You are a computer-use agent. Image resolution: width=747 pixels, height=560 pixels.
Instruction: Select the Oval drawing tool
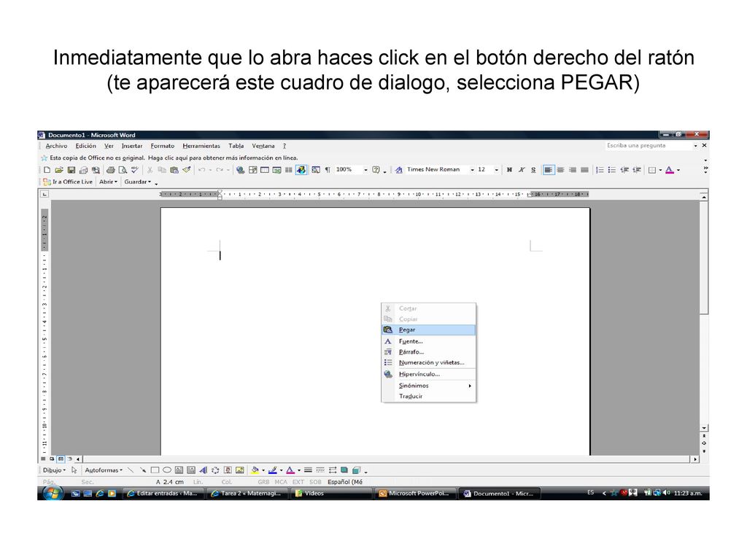(167, 470)
